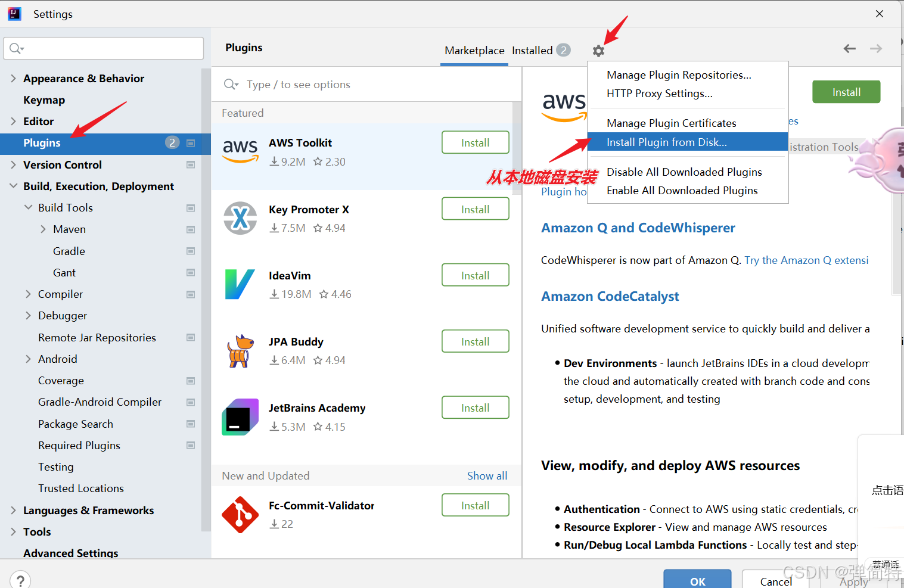Screen dimensions: 904x588
Task: Expand Appearance & Behavior settings node
Action: 13,79
